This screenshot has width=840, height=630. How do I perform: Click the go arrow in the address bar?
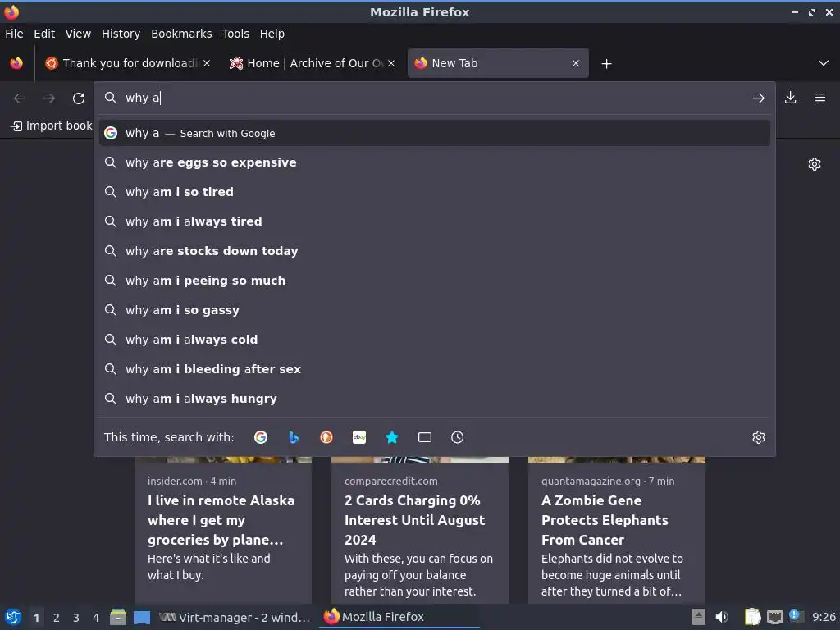[x=758, y=98]
